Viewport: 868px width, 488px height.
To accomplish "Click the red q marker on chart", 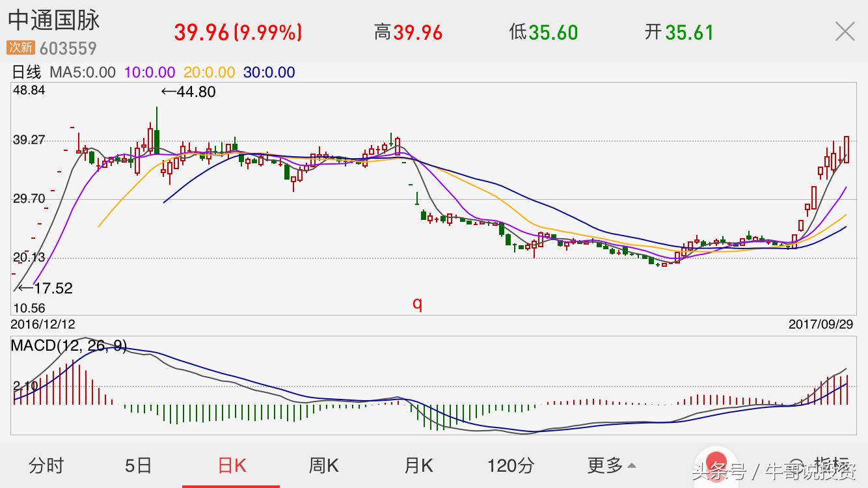I will (418, 304).
